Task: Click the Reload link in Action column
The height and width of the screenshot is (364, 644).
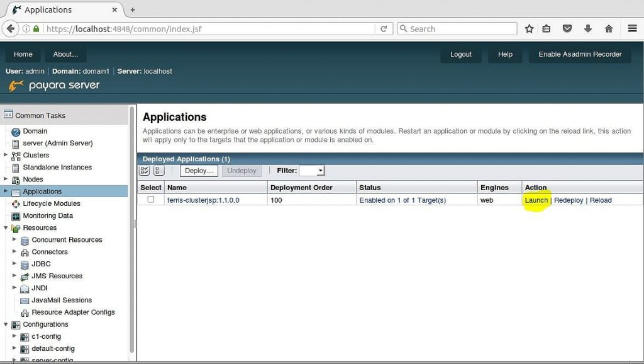Action: 601,200
